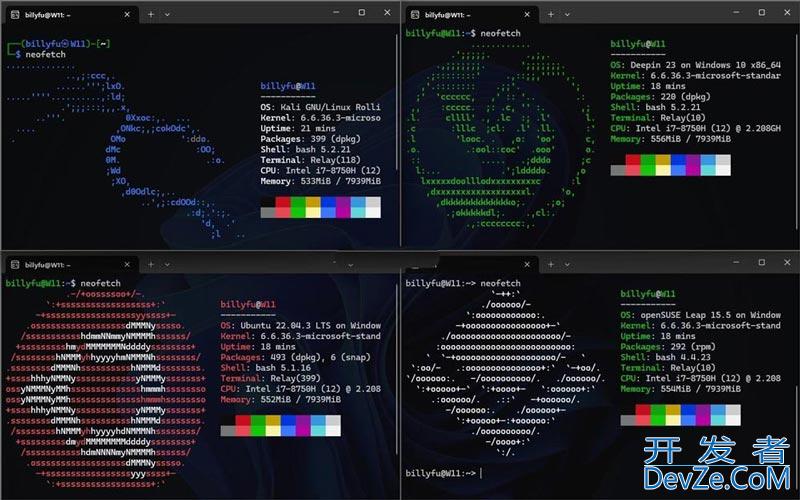Click the 'Uptime: 21 mins' line
The width and height of the screenshot is (800, 500).
click(x=298, y=128)
